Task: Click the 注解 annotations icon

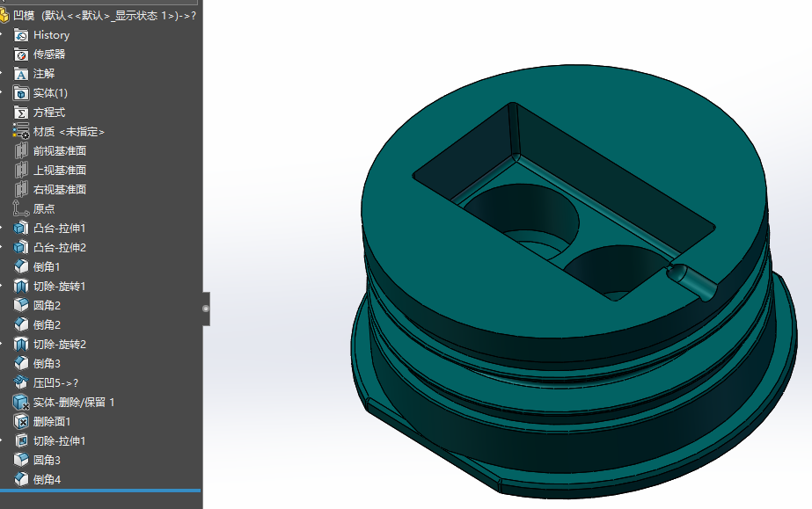Action: [21, 74]
